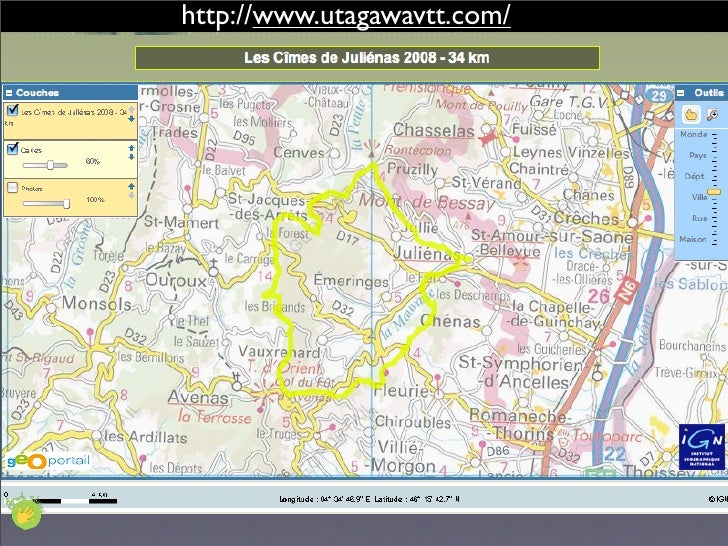Move the Photos layer up

131,186
